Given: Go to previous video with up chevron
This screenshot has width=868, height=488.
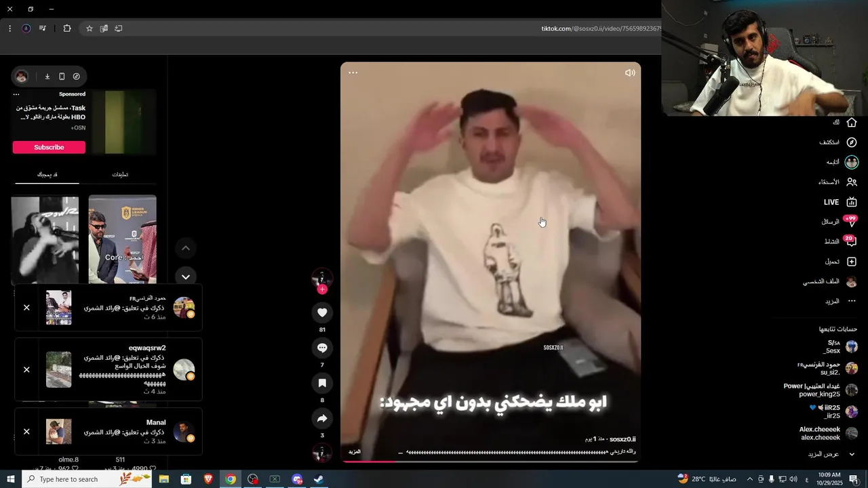Looking at the screenshot, I should pyautogui.click(x=186, y=248).
